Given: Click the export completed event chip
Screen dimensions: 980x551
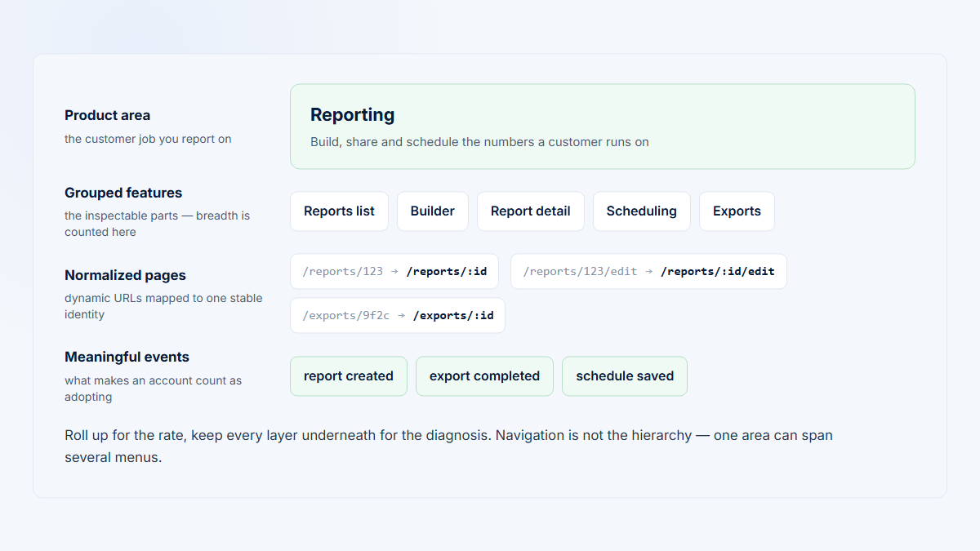Looking at the screenshot, I should pyautogui.click(x=484, y=376).
